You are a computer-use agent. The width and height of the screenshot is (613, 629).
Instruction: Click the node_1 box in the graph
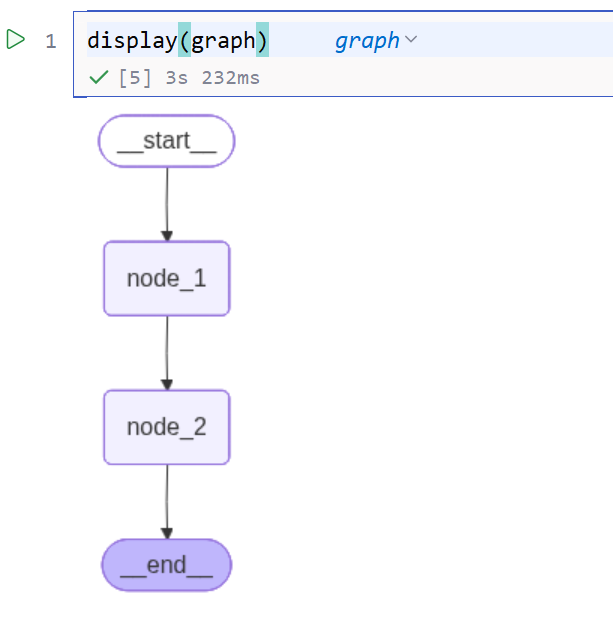coord(166,278)
